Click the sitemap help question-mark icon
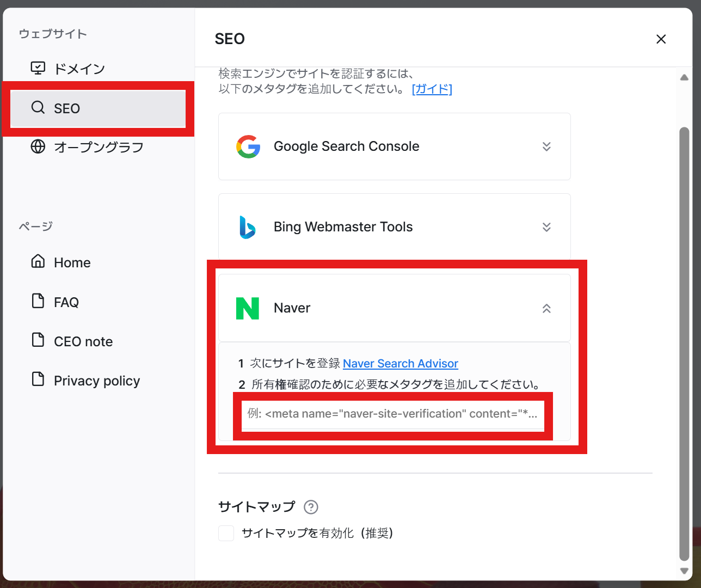Screen dimensions: 701x588 [311, 507]
